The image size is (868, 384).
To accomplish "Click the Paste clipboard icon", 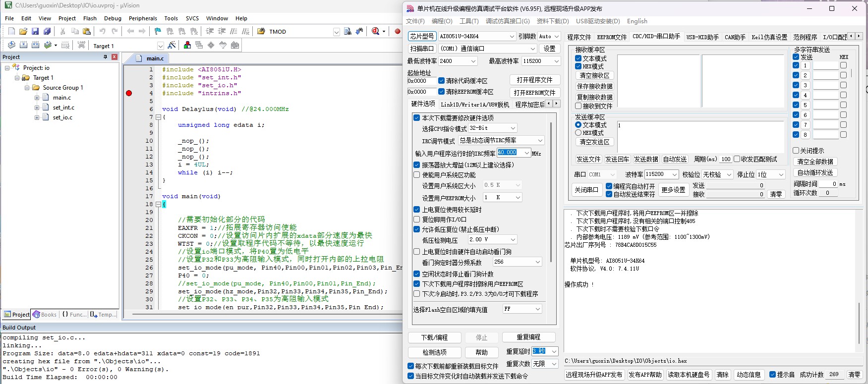I will (x=87, y=31).
